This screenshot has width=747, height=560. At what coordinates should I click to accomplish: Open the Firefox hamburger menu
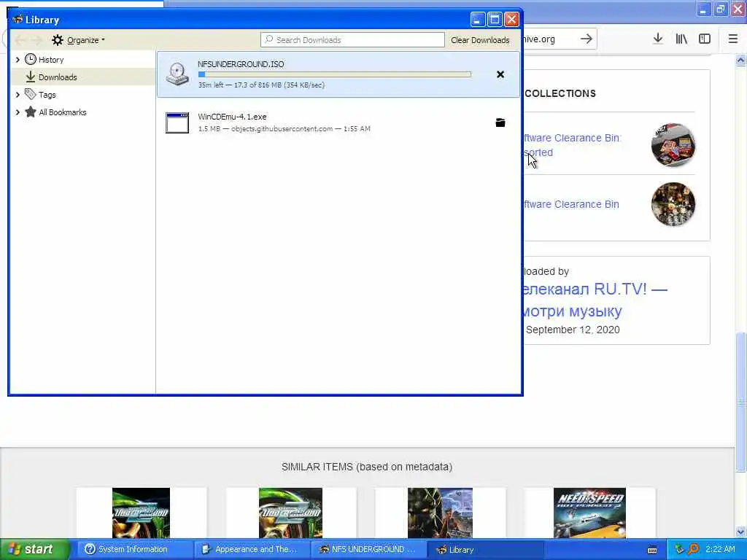pyautogui.click(x=733, y=39)
